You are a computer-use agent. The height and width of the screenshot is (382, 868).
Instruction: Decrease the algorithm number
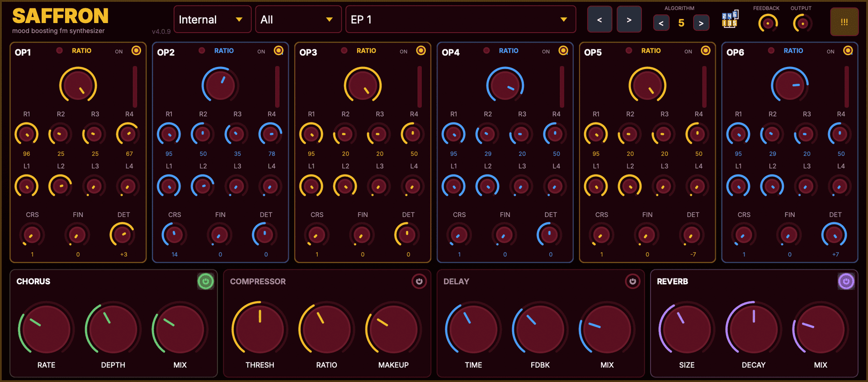[661, 23]
